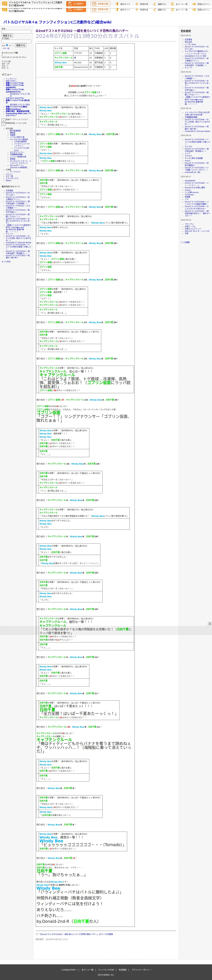Open 利用規約 footer link
Image resolution: width=212 pixels, height=980 pixels.
coord(123,970)
